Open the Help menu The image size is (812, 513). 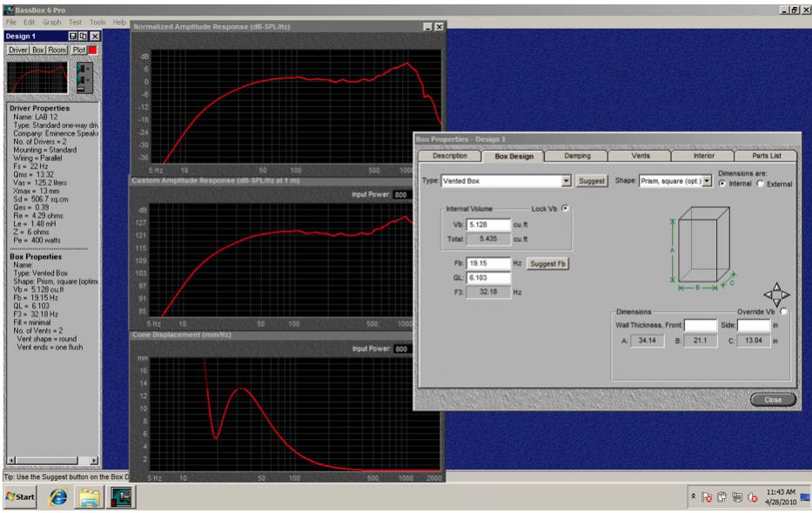click(x=119, y=23)
